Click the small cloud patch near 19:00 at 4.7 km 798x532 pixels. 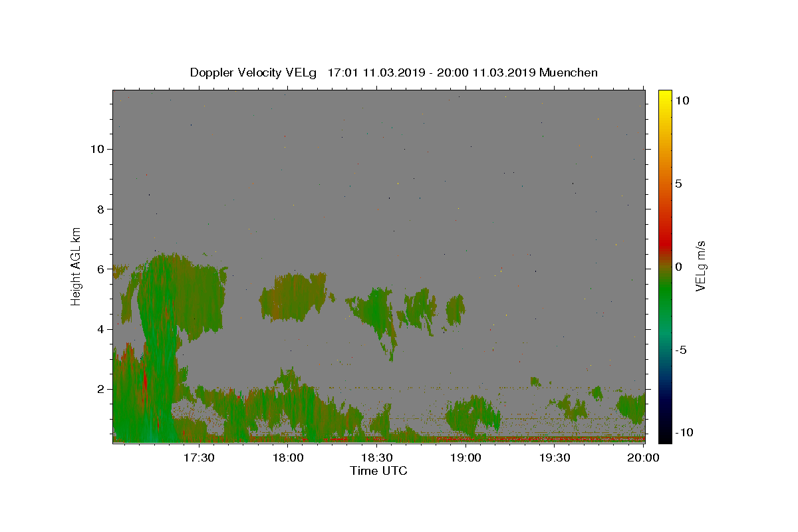456,310
